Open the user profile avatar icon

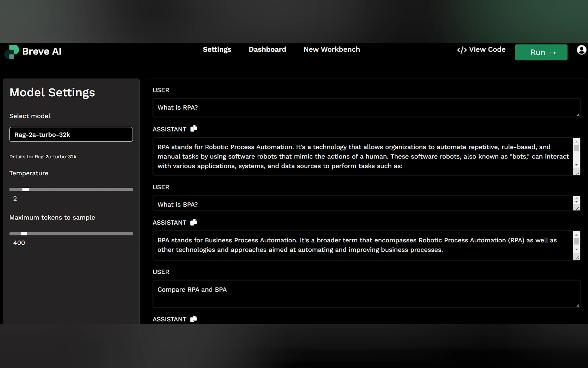[x=581, y=50]
